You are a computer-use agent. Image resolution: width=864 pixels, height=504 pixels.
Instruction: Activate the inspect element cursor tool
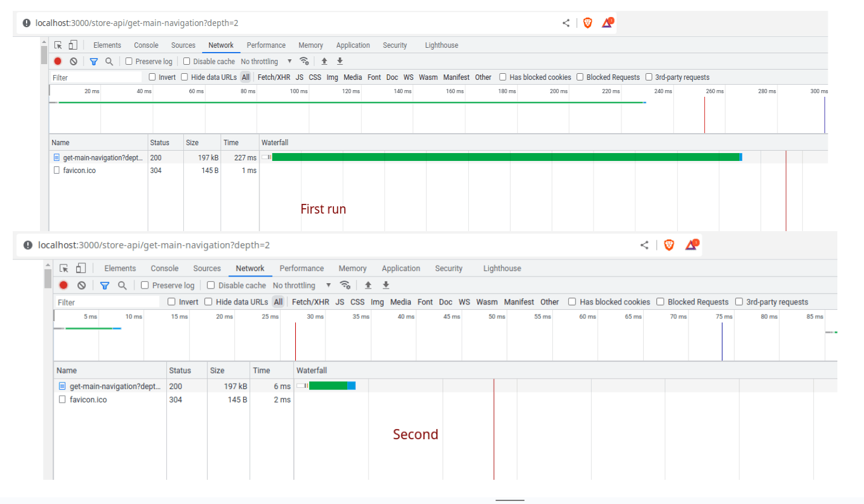(x=58, y=45)
